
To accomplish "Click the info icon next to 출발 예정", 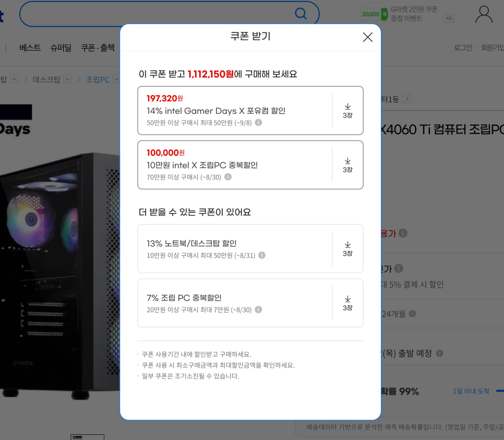I will [x=439, y=353].
